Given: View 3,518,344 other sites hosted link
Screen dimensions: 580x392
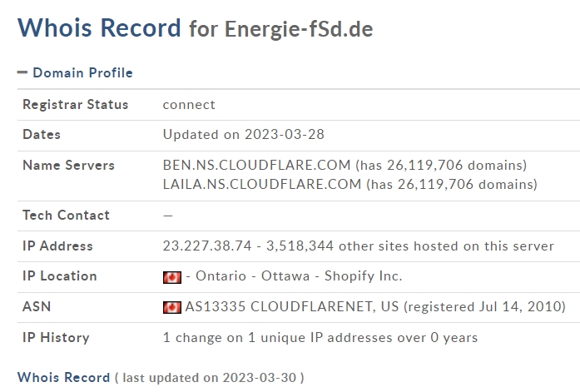Looking at the screenshot, I should pos(410,246).
